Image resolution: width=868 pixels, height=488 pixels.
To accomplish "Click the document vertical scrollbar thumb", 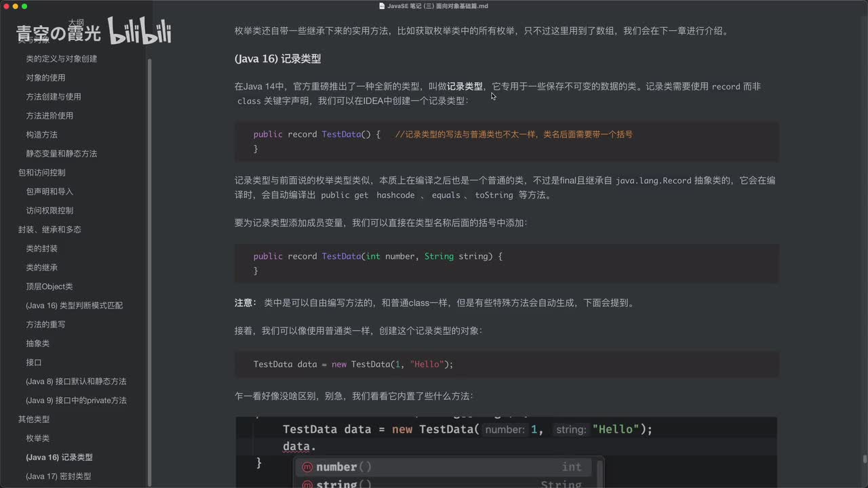I will click(865, 459).
